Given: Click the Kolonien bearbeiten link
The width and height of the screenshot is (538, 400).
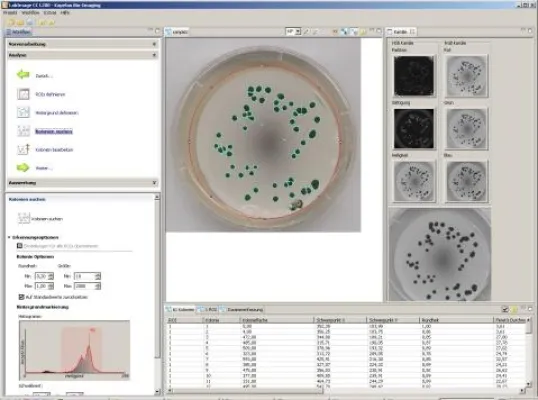Looking at the screenshot, I should (x=54, y=150).
